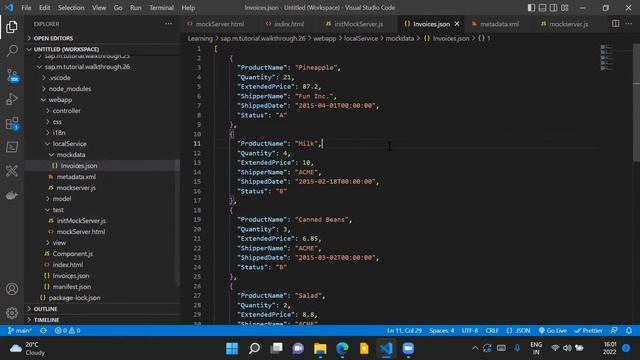Viewport: 640px width, 360px height.
Task: Collapse the test folder
Action: (x=58, y=210)
